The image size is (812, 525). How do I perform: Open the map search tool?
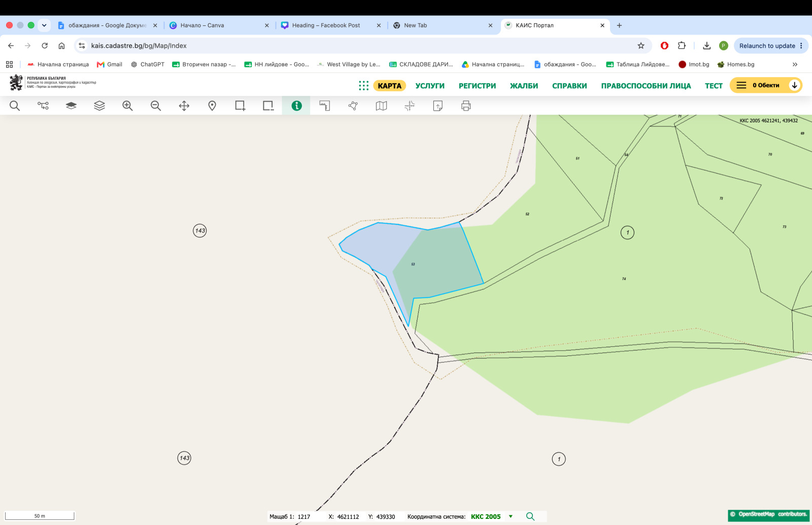pos(15,106)
